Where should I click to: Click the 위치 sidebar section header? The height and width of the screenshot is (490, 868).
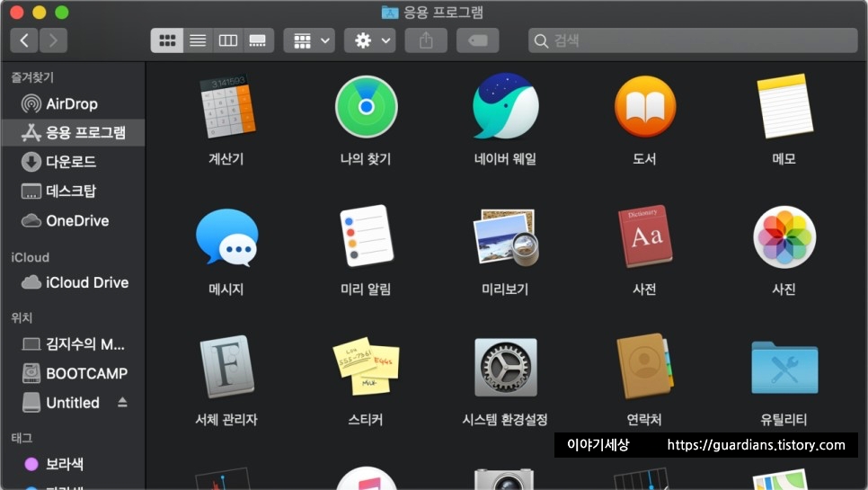tap(22, 317)
